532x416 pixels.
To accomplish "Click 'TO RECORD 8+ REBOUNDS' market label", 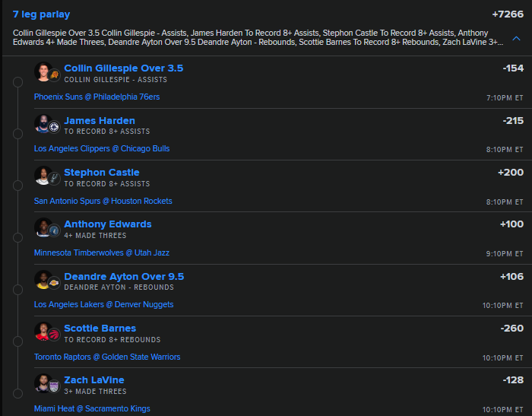I will (x=112, y=340).
